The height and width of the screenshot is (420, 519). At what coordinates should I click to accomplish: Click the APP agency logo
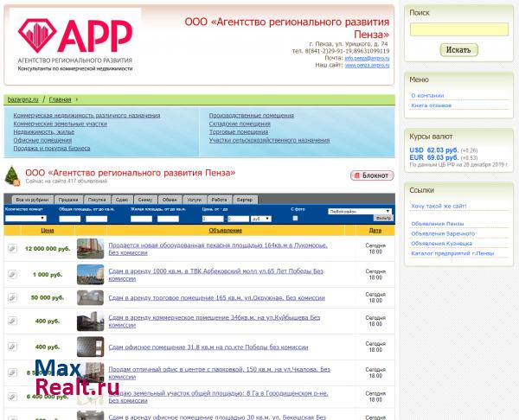75,45
